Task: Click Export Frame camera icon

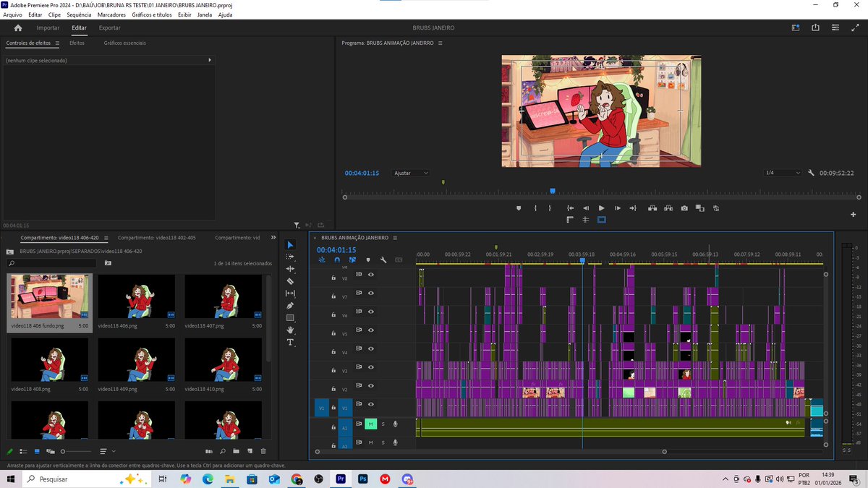Action: [x=684, y=208]
